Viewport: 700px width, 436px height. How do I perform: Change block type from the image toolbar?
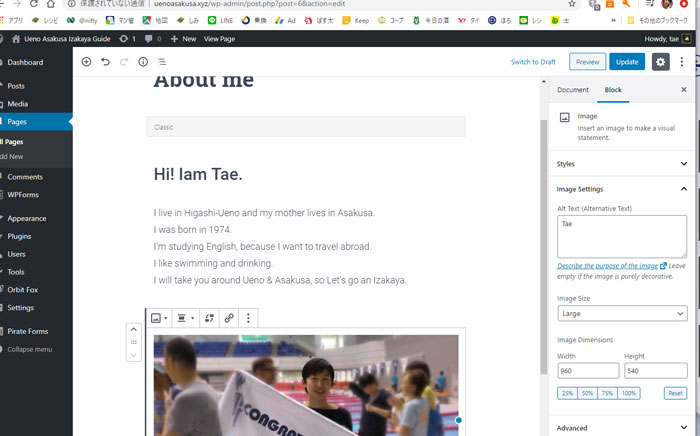tap(159, 318)
